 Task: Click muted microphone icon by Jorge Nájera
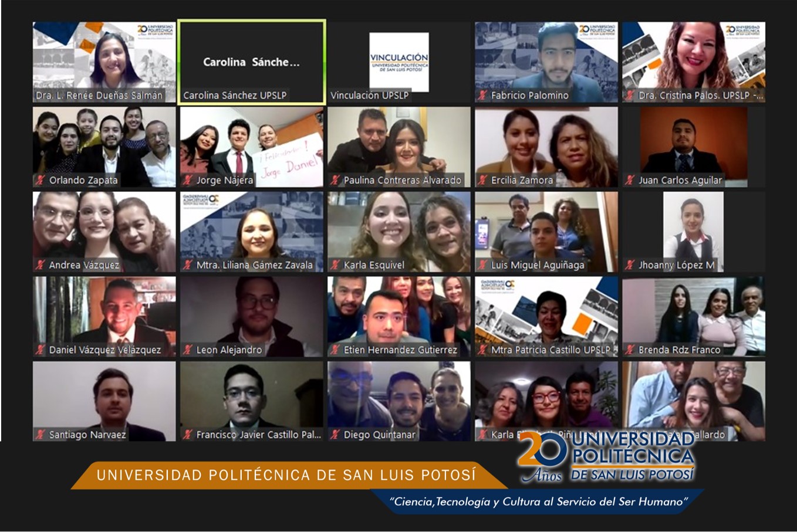coord(188,180)
